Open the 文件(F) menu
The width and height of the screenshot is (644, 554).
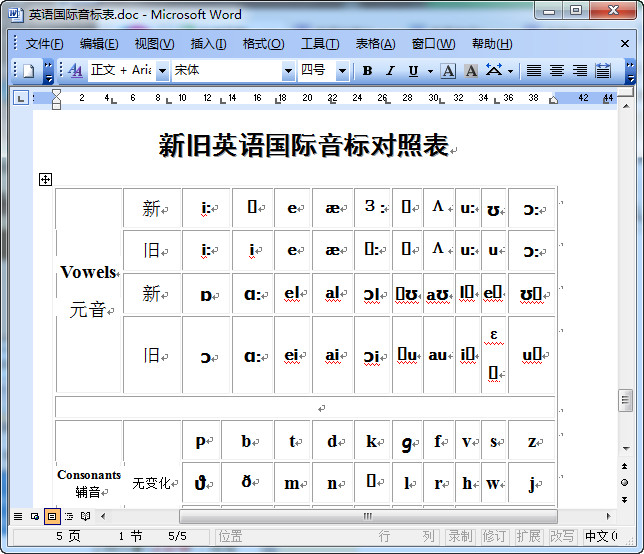(x=44, y=44)
